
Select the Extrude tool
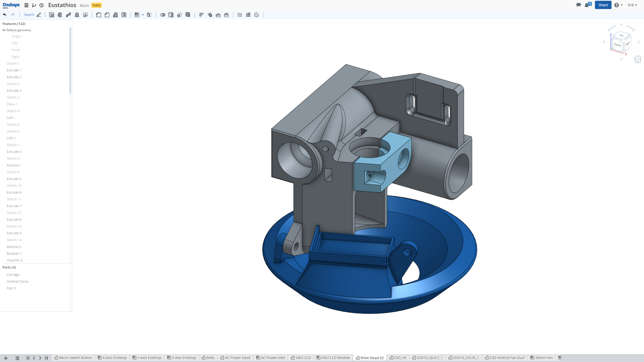coord(52,15)
